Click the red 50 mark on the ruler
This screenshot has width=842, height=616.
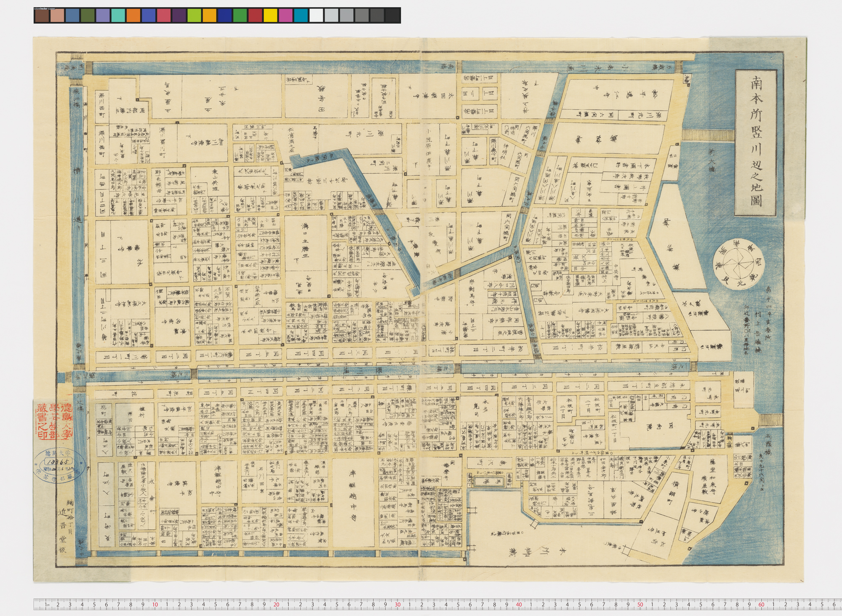click(x=640, y=605)
